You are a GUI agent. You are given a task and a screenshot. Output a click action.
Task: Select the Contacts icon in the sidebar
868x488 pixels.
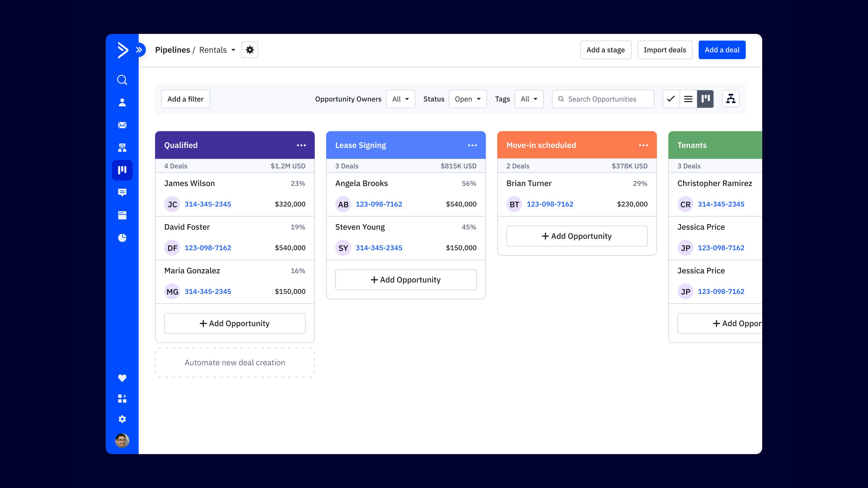(x=122, y=102)
